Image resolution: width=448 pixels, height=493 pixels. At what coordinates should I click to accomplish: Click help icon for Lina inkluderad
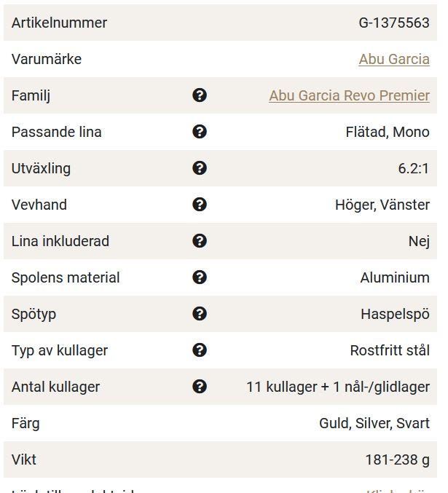click(x=200, y=241)
